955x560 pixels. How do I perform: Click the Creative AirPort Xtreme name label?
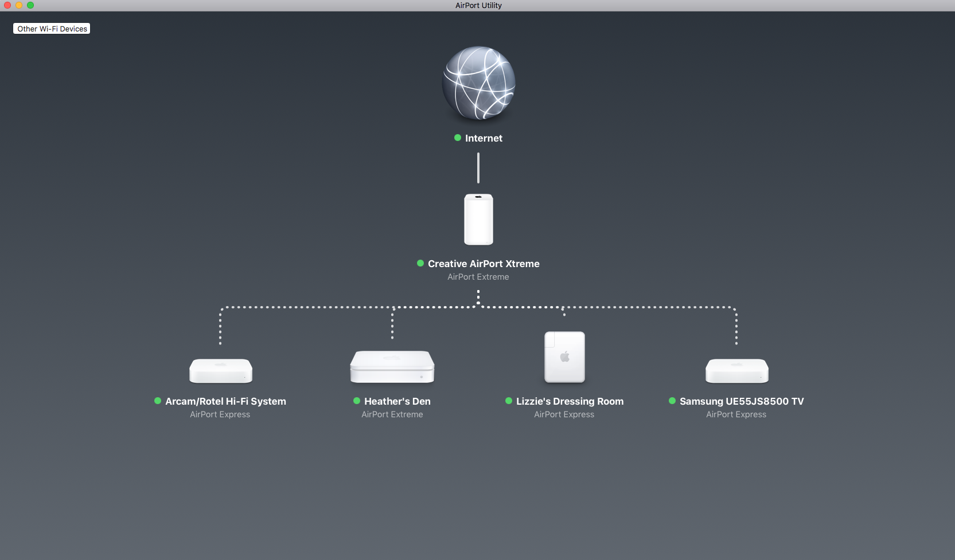(484, 264)
